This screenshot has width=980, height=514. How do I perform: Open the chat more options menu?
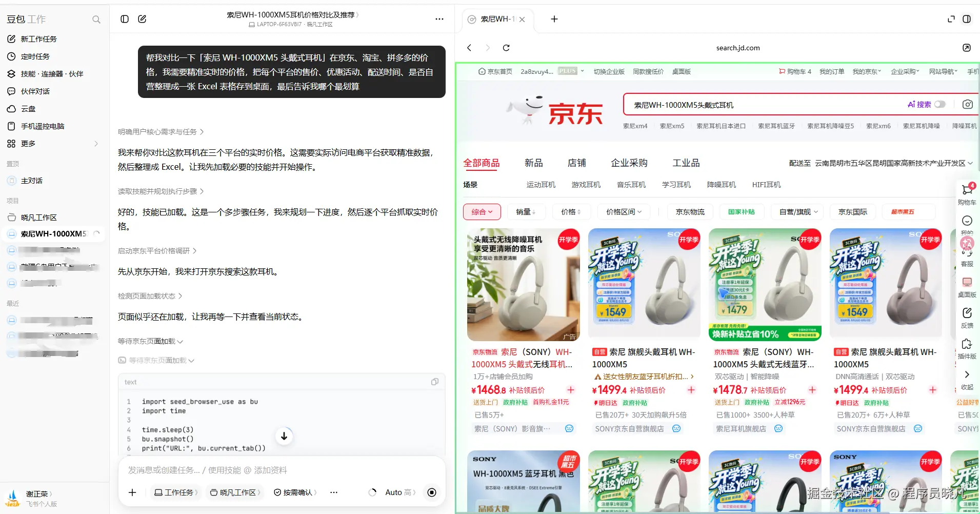[x=439, y=19]
